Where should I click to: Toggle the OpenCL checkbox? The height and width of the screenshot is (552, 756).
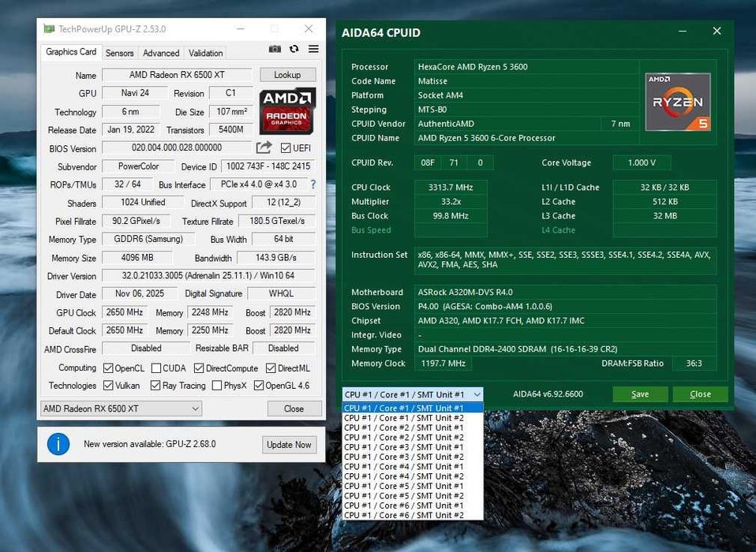pyautogui.click(x=108, y=368)
